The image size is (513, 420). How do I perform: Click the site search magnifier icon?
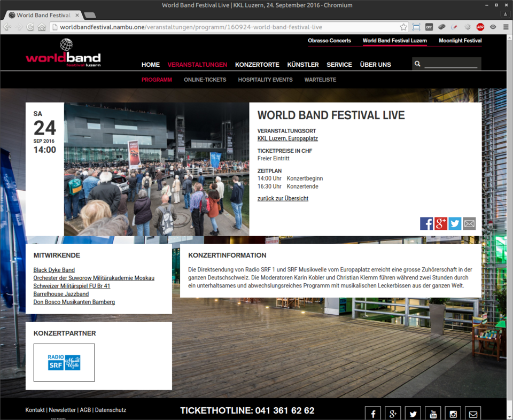coord(417,64)
